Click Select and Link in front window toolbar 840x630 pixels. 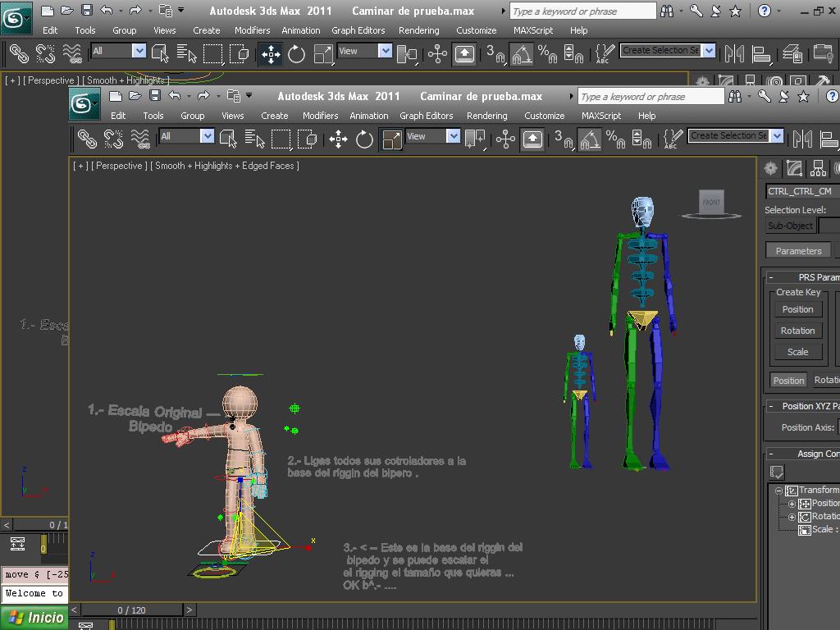point(87,139)
